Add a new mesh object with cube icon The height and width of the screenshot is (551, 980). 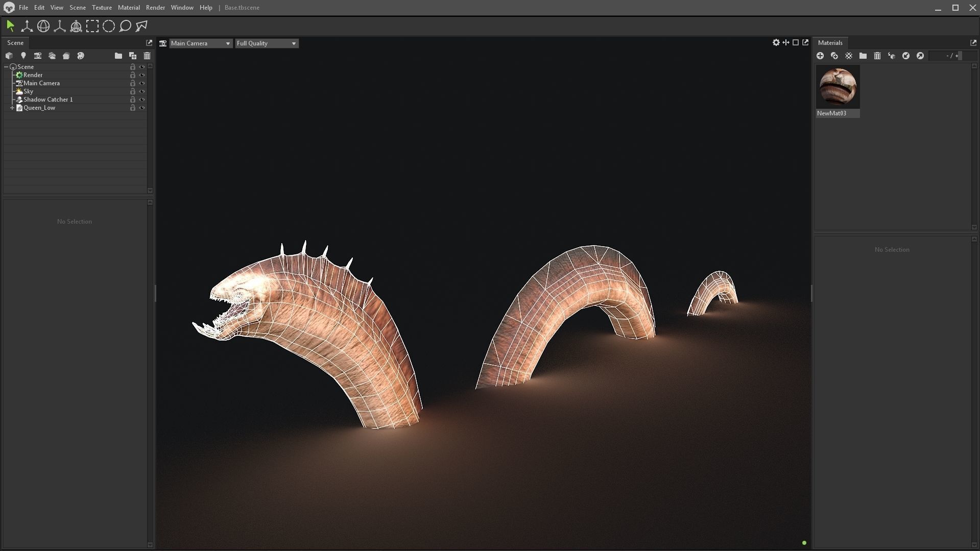(9, 56)
